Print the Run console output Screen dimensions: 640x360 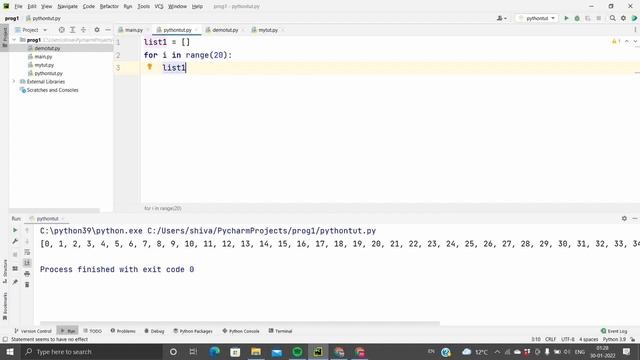27,273
